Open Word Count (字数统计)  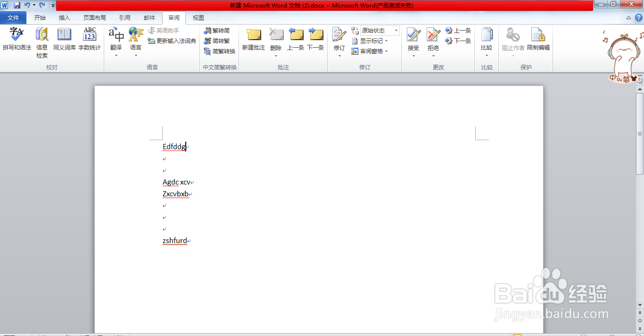[x=90, y=39]
